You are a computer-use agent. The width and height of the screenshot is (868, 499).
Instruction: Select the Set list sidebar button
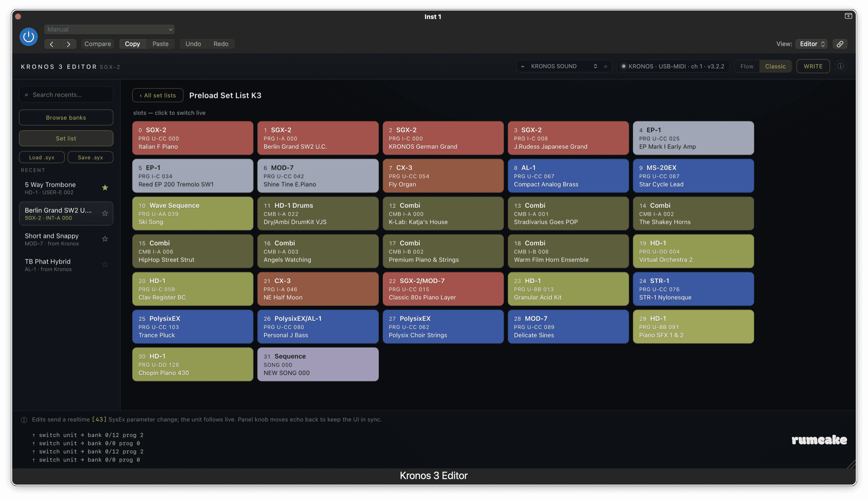[66, 138]
